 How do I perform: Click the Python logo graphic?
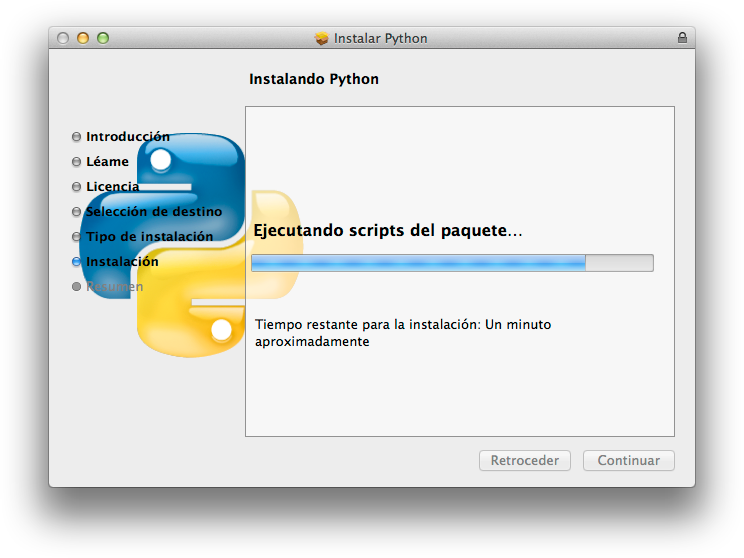pos(190,245)
